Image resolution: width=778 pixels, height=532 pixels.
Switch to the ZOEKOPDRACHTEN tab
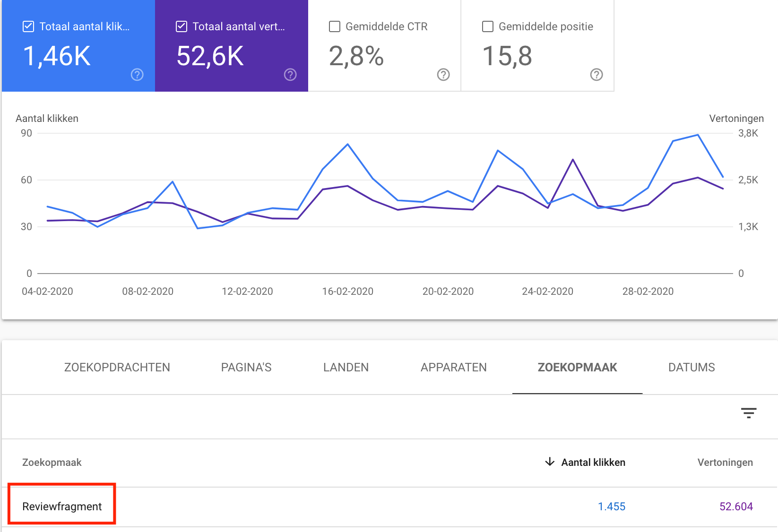(x=117, y=367)
